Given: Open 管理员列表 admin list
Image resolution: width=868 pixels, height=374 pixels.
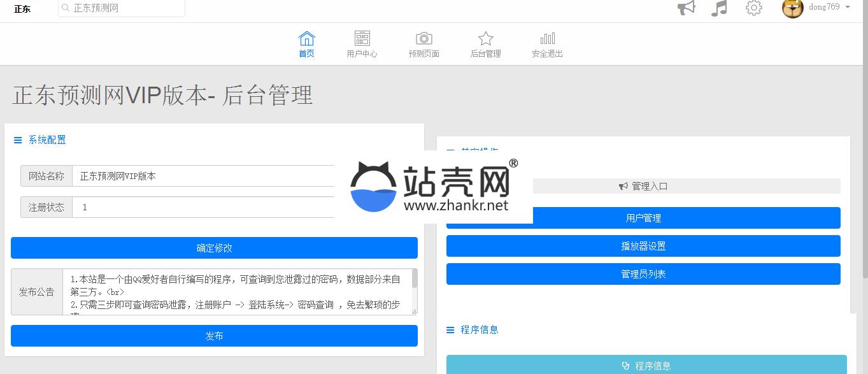Looking at the screenshot, I should tap(643, 274).
